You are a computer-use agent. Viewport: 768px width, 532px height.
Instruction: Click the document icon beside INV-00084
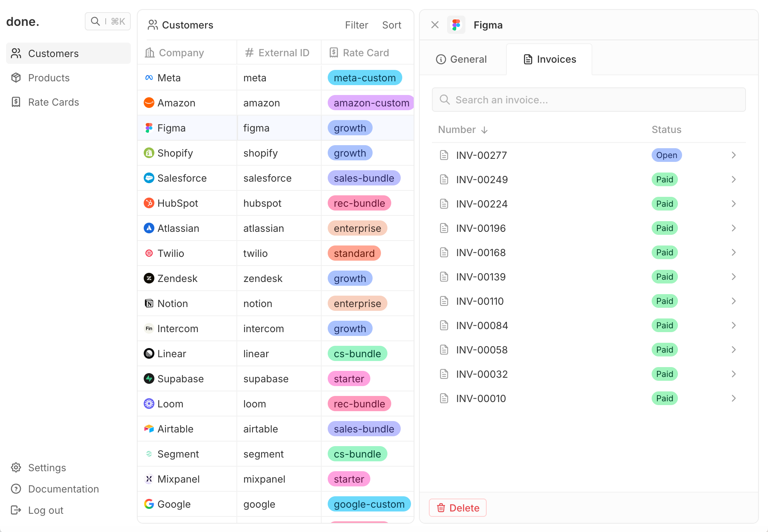pos(444,325)
